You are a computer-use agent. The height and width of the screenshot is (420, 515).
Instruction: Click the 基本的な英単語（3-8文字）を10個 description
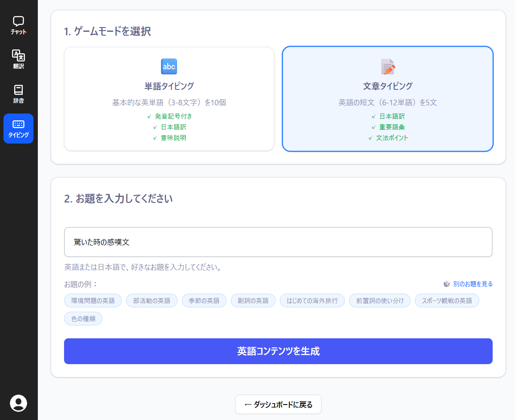(169, 102)
